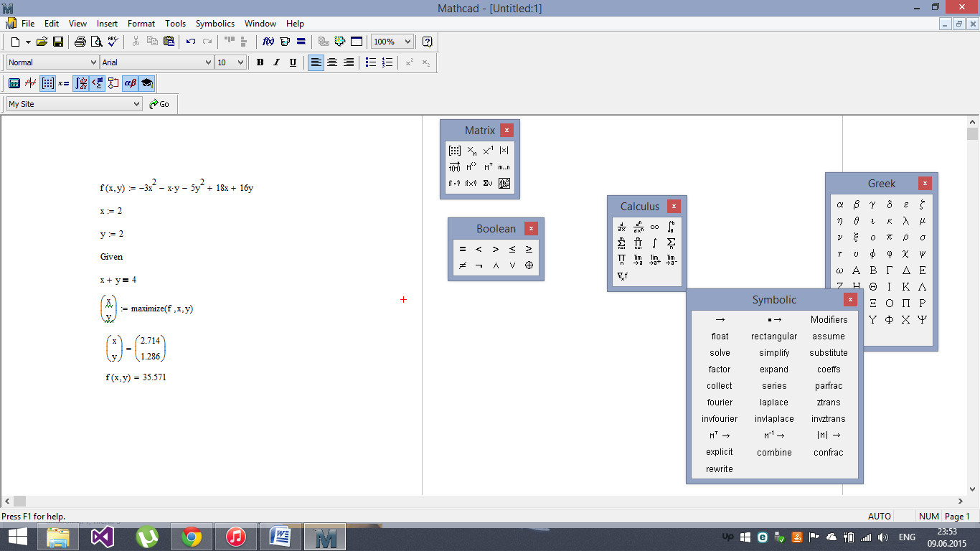Screen dimensions: 980x551
Task: Toggle the Symbolic keyword toolbar button
Action: [x=146, y=83]
